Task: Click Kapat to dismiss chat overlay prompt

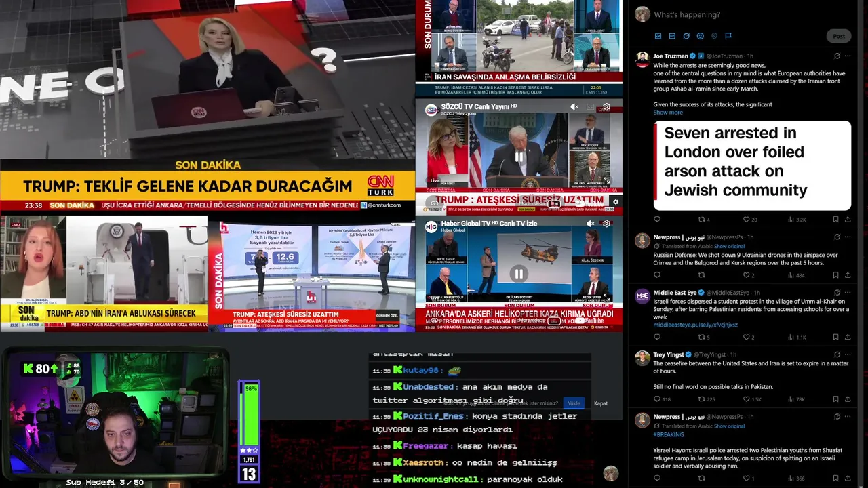Action: click(x=601, y=403)
